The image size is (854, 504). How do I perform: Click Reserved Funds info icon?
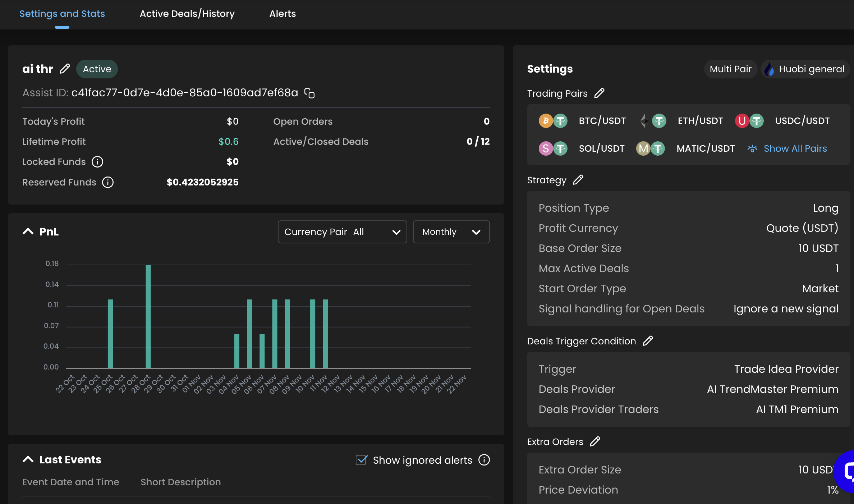point(107,182)
